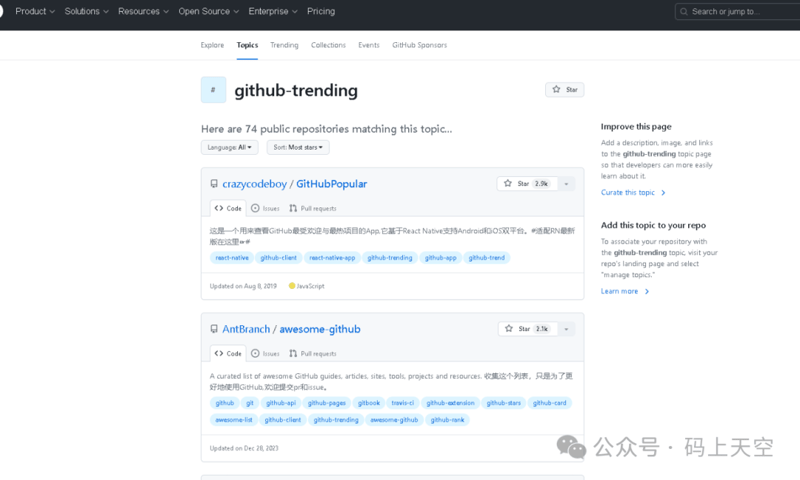
Task: Open the Language: All filter dropdown
Action: point(229,147)
